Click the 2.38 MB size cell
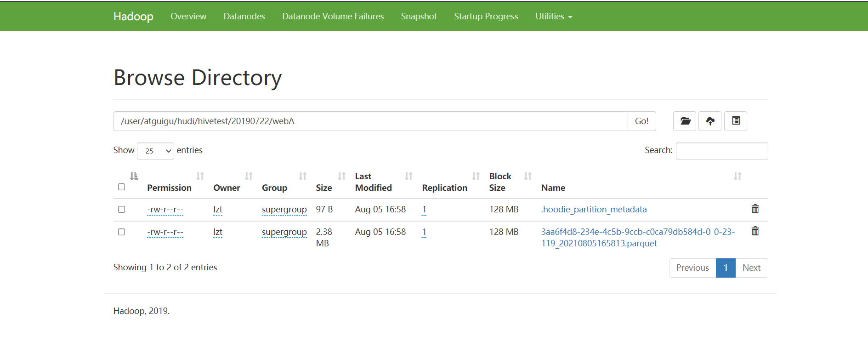Viewport: 868px width, 359px height. coord(324,238)
